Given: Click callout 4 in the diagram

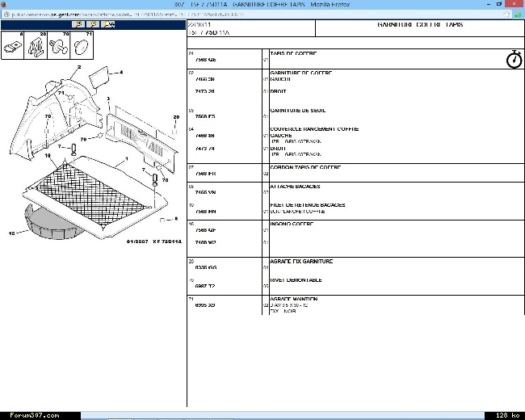Looking at the screenshot, I should tap(121, 72).
